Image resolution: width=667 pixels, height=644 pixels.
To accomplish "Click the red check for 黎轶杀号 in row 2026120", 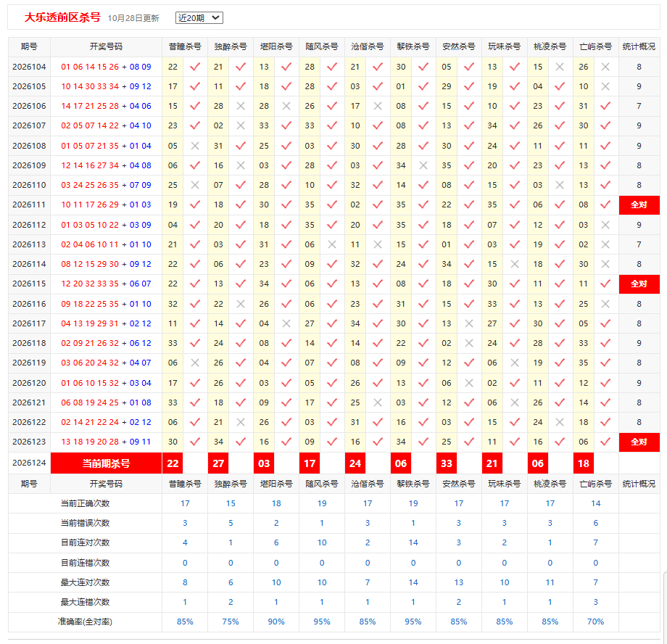I will (423, 383).
